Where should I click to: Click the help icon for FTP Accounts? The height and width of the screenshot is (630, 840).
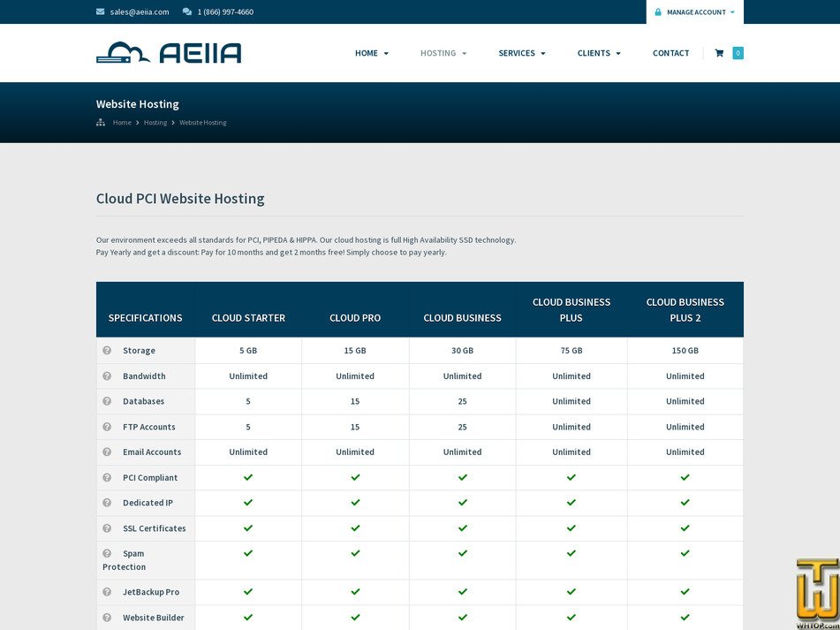(x=107, y=427)
